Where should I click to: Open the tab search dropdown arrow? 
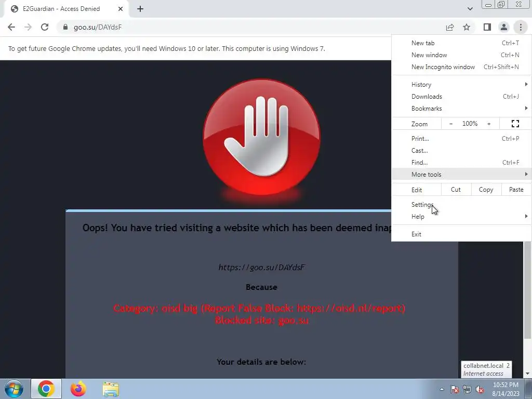(470, 9)
